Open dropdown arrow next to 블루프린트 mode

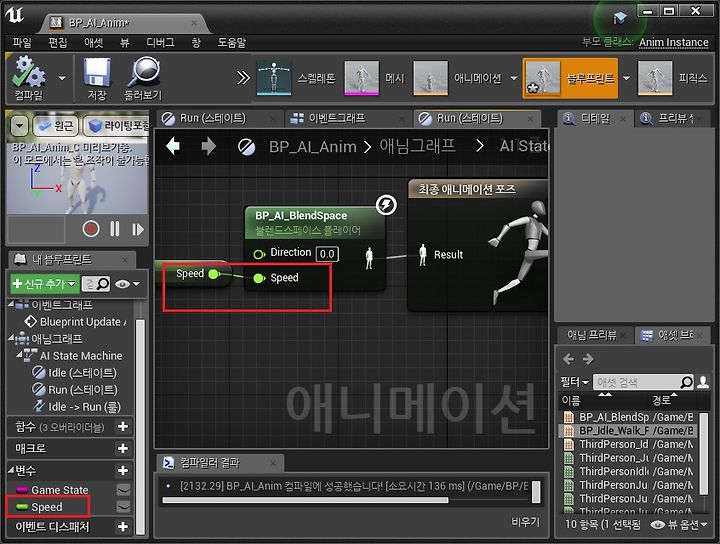[x=626, y=79]
